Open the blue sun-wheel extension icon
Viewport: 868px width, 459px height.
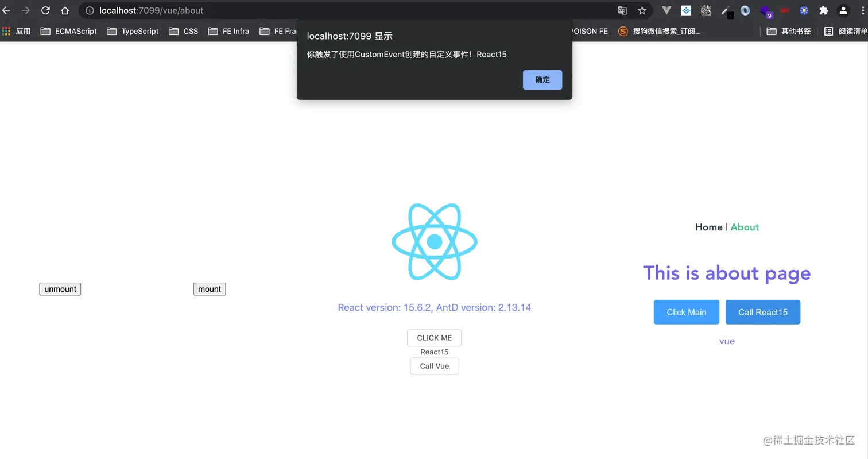pyautogui.click(x=804, y=10)
